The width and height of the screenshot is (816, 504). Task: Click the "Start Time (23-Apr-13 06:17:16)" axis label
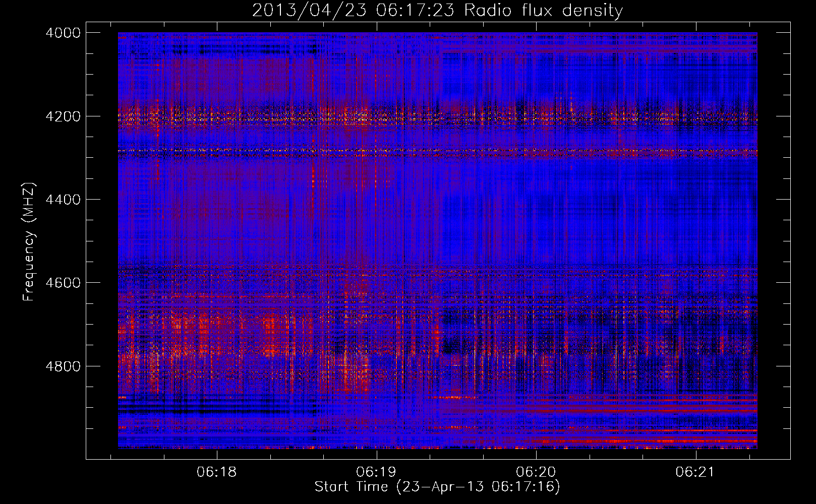(x=437, y=487)
